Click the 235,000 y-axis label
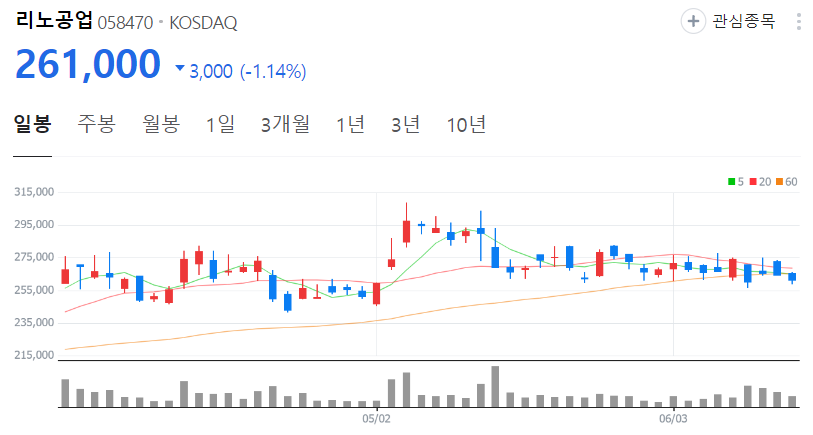813x435 pixels. pyautogui.click(x=34, y=322)
